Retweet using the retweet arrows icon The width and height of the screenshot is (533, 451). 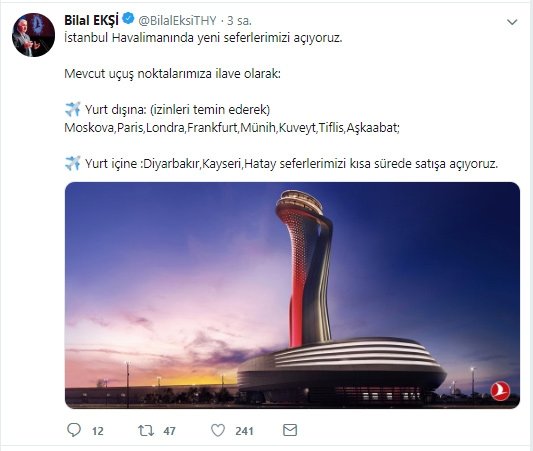point(145,430)
